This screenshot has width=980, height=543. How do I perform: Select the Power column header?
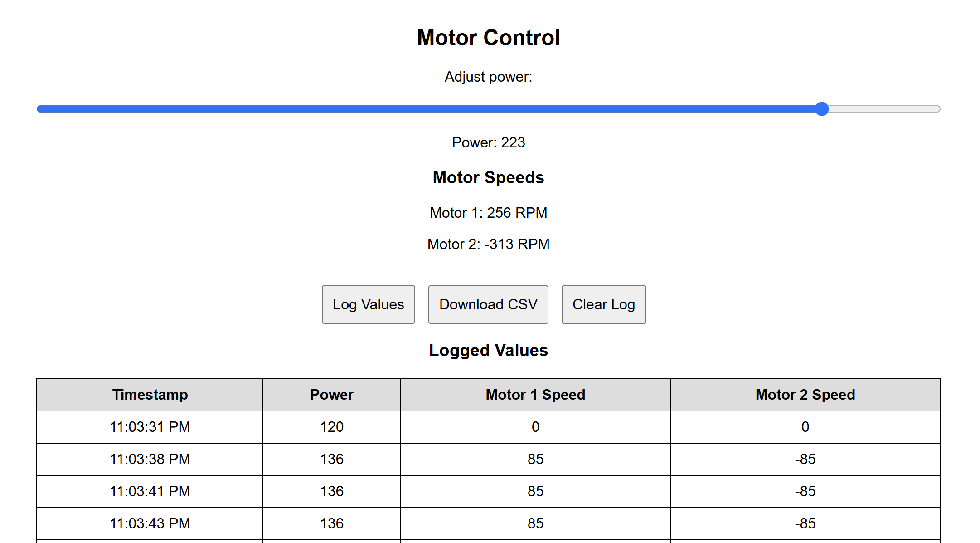pos(332,395)
